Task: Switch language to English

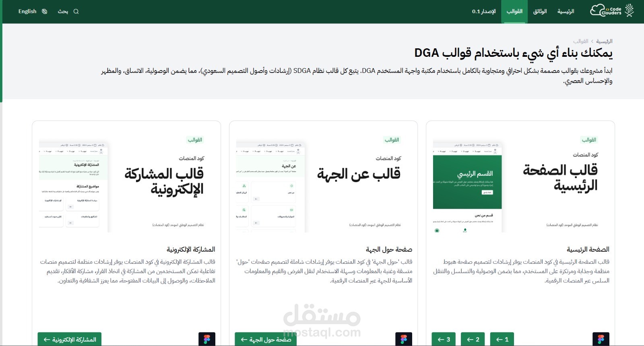Action: [27, 11]
